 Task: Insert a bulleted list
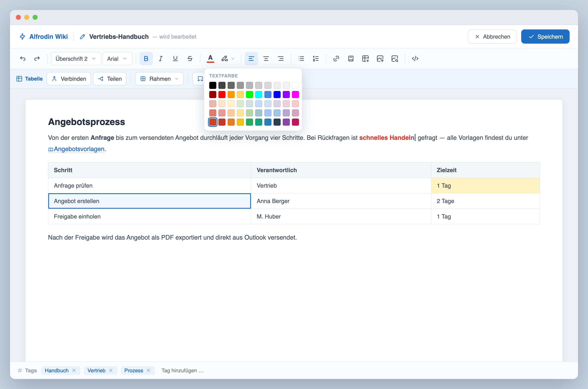coord(301,59)
